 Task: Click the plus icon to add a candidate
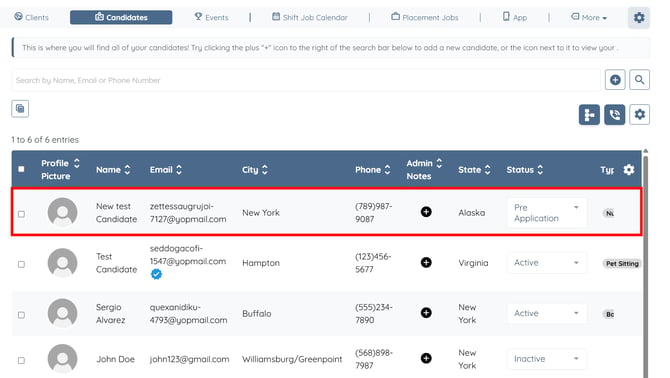(615, 80)
